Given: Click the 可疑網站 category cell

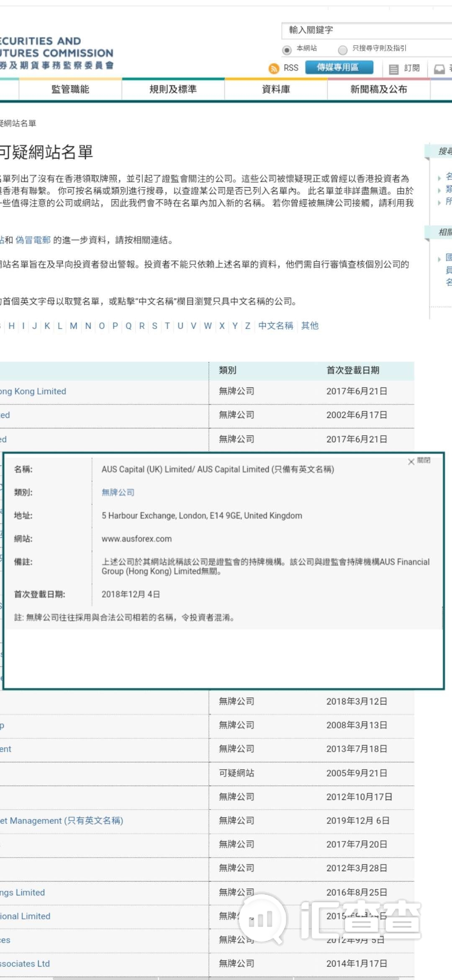Looking at the screenshot, I should point(236,773).
